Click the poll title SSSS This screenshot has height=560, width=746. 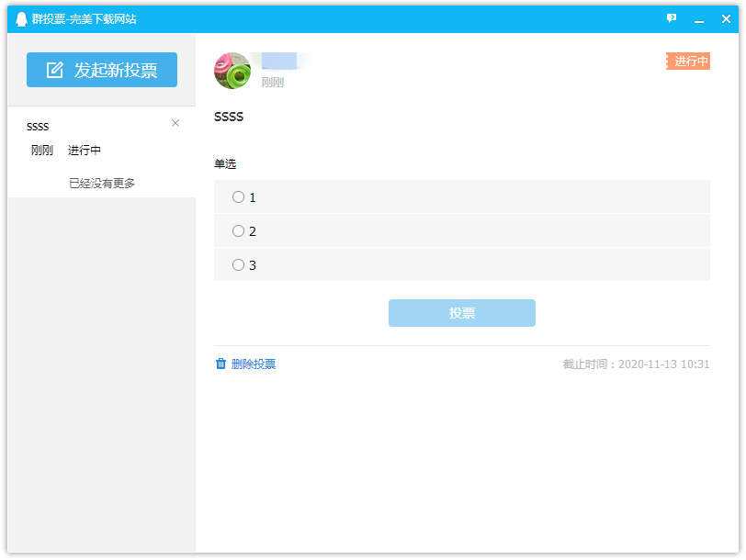[228, 117]
